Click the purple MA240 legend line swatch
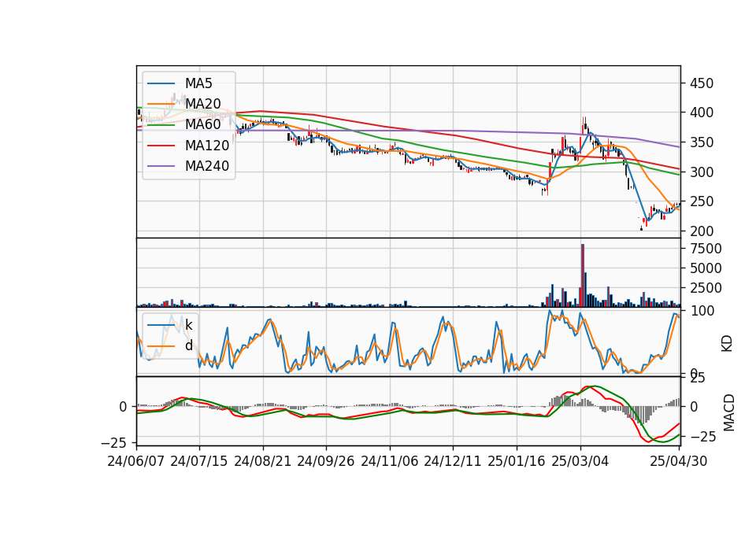The height and width of the screenshot is (543, 756). click(x=161, y=166)
